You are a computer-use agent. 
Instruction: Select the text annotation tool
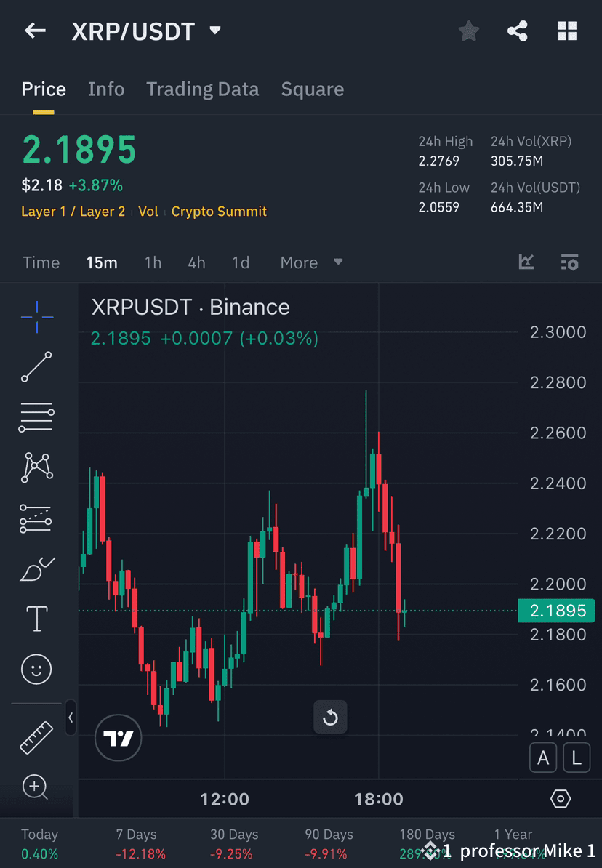click(x=36, y=618)
